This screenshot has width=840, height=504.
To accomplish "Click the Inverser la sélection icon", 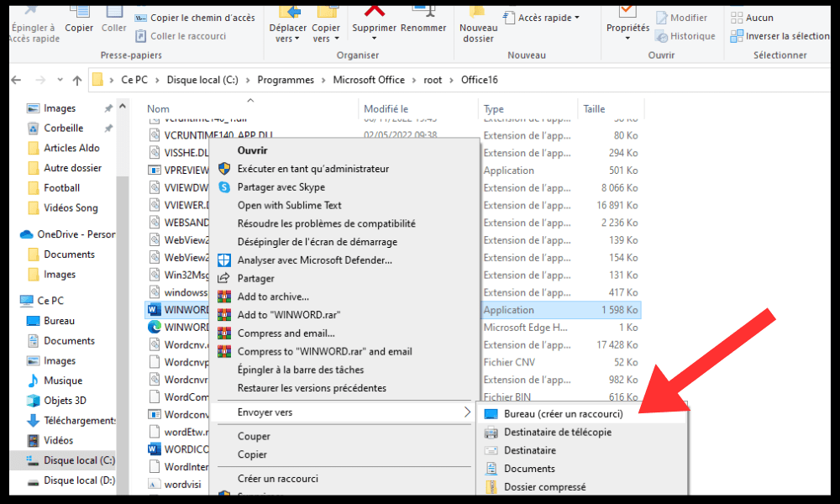I will pos(737,36).
